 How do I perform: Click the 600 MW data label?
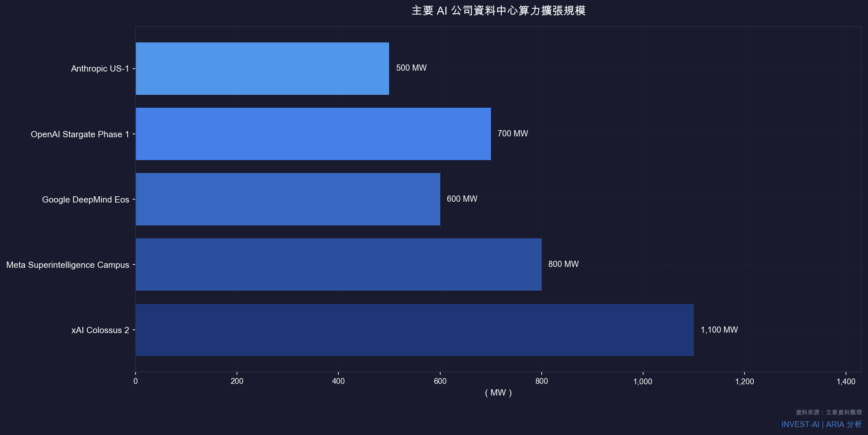[461, 199]
